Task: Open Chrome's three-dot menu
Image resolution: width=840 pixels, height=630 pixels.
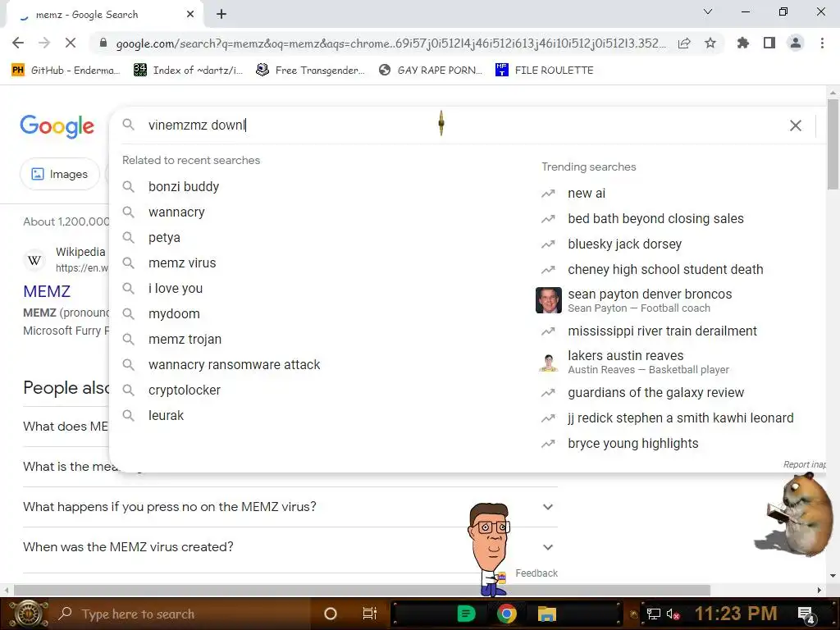Action: point(822,43)
